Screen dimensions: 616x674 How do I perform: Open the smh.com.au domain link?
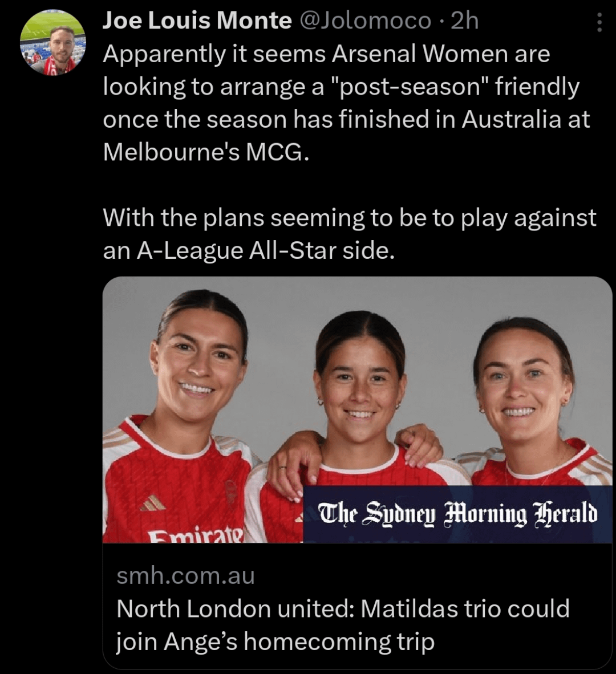click(x=186, y=575)
